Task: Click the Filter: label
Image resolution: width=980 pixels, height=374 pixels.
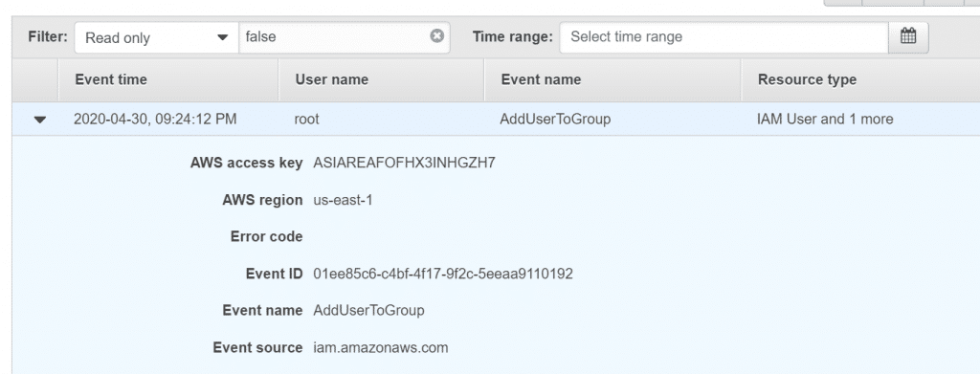Action: point(48,37)
